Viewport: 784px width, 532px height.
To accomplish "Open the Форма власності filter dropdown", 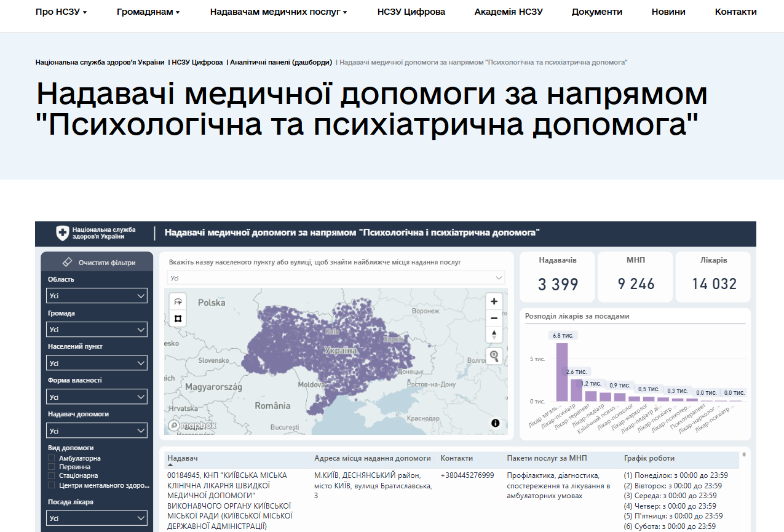I will (98, 397).
